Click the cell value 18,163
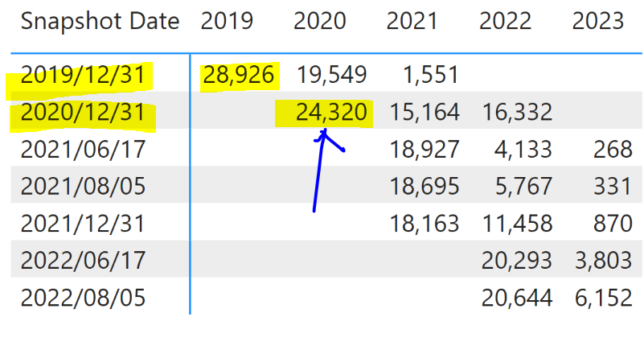 pyautogui.click(x=425, y=224)
